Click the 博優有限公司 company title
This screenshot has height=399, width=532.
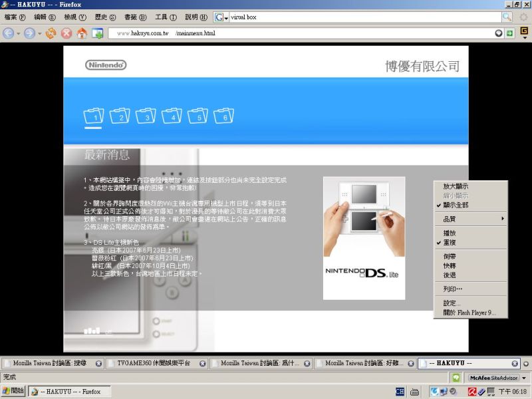(x=422, y=66)
